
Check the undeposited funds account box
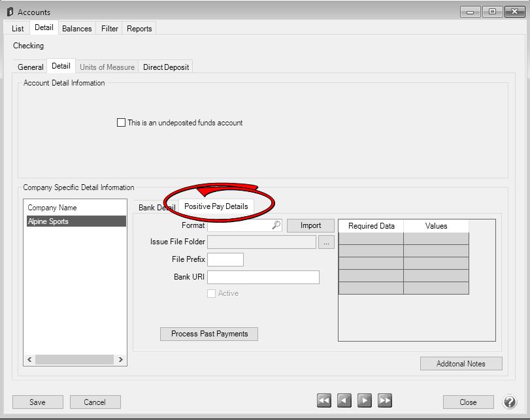pyautogui.click(x=121, y=123)
